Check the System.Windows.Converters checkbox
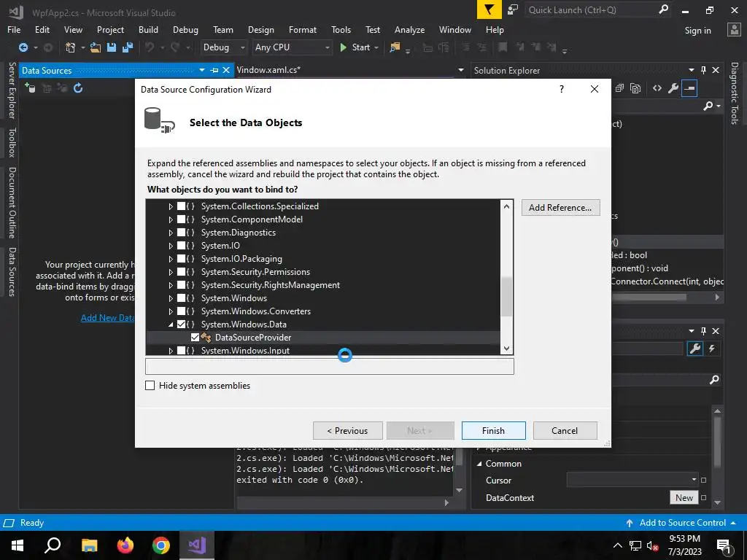Image resolution: width=747 pixels, height=560 pixels. [181, 311]
